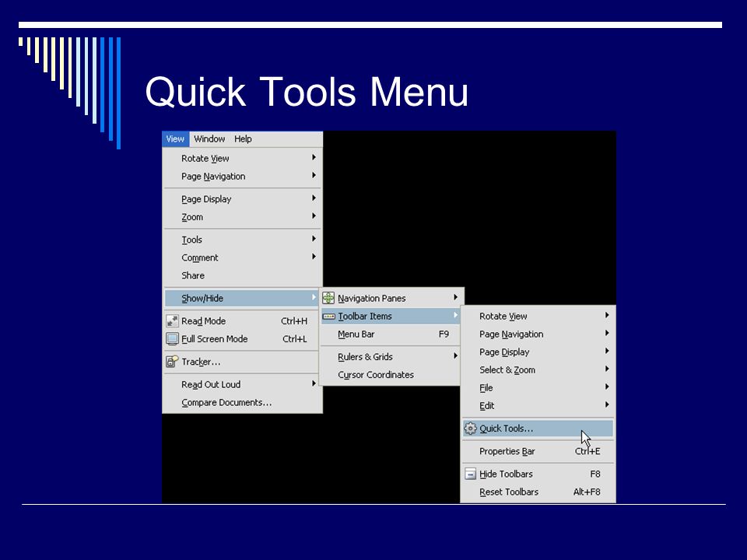Expand Show/Hide submenu arrow
The width and height of the screenshot is (747, 560).
click(x=314, y=298)
